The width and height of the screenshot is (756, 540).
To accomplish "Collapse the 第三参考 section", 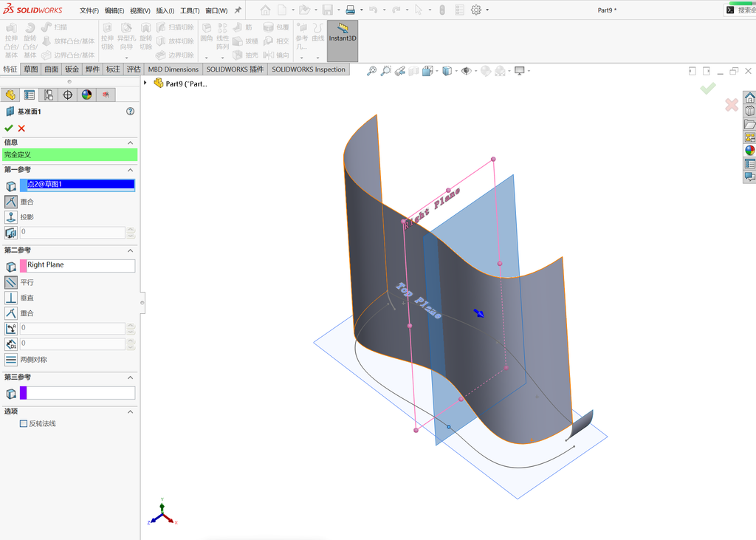I will (x=130, y=377).
